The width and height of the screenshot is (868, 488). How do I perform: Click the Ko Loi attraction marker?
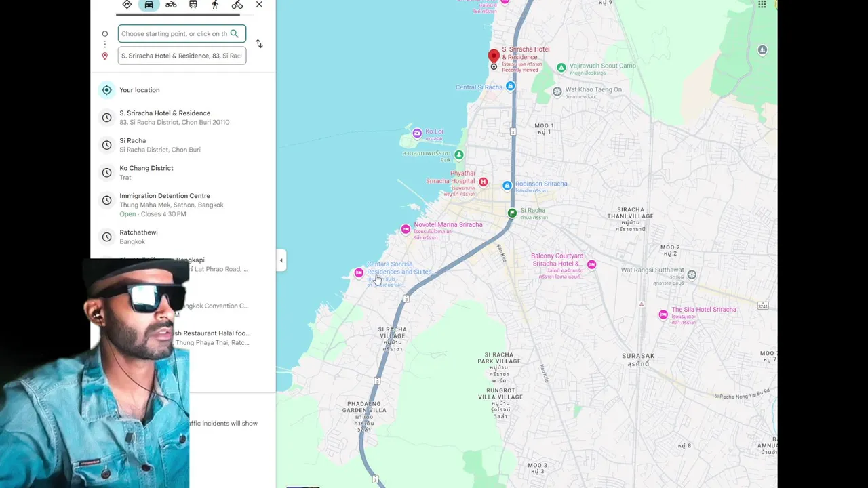[x=417, y=134]
